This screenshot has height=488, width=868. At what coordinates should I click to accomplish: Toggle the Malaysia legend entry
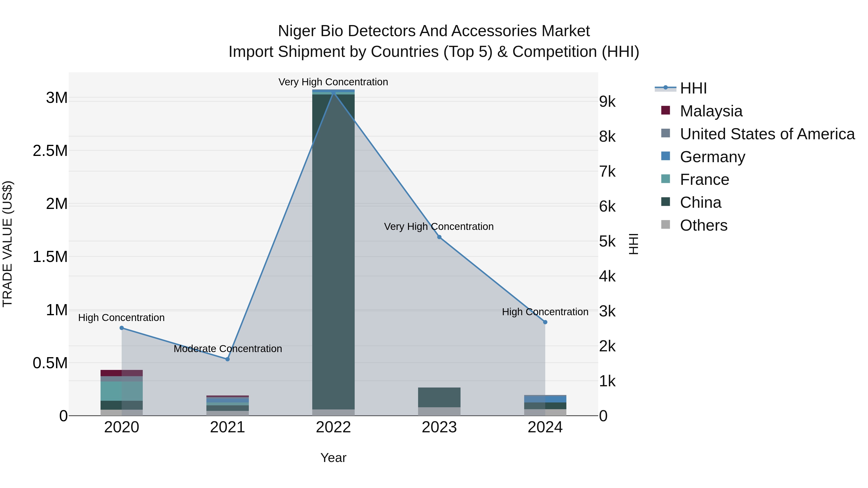[702, 111]
